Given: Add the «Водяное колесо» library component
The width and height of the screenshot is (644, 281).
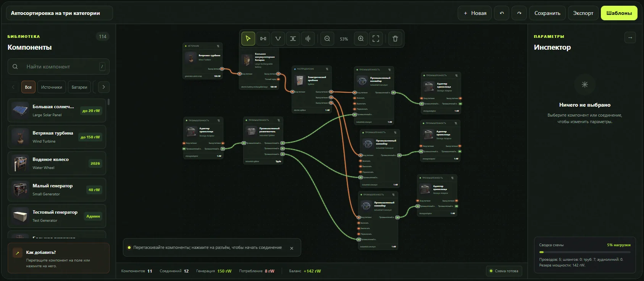Looking at the screenshot, I should point(57,163).
